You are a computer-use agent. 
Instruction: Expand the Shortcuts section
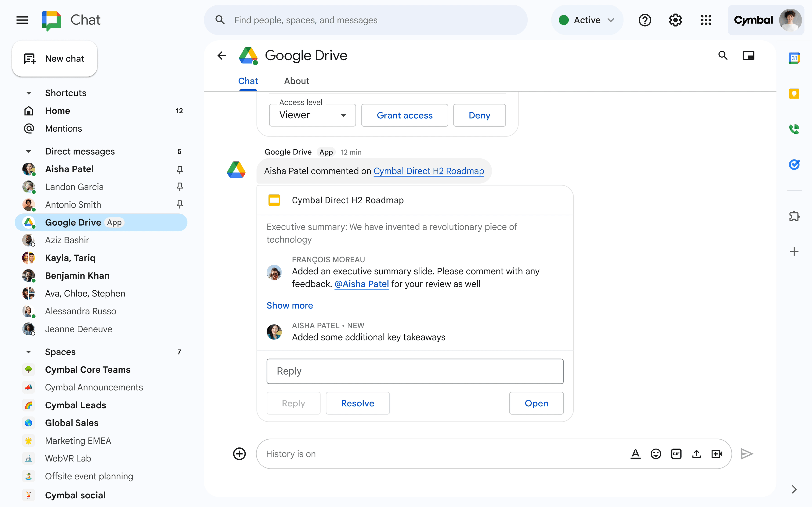point(28,93)
